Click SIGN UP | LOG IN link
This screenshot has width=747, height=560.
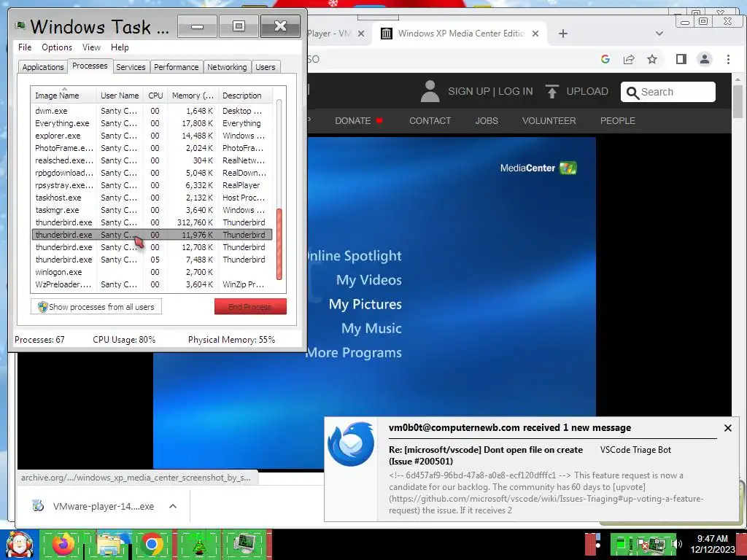[x=490, y=91]
